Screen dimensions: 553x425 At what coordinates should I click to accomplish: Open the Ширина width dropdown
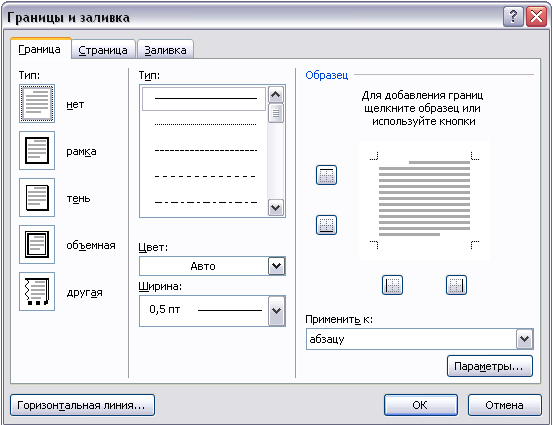point(276,311)
